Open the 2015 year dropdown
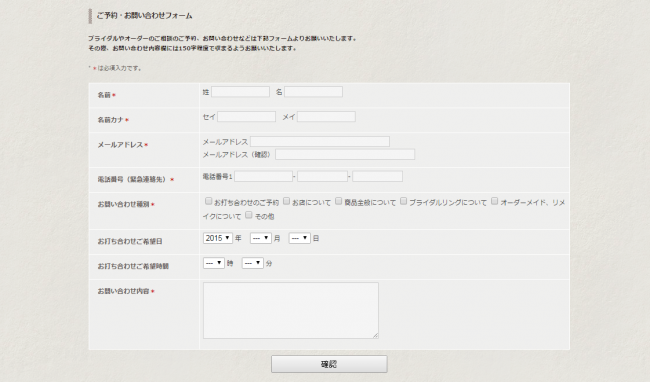This screenshot has width=650, height=382. (218, 238)
